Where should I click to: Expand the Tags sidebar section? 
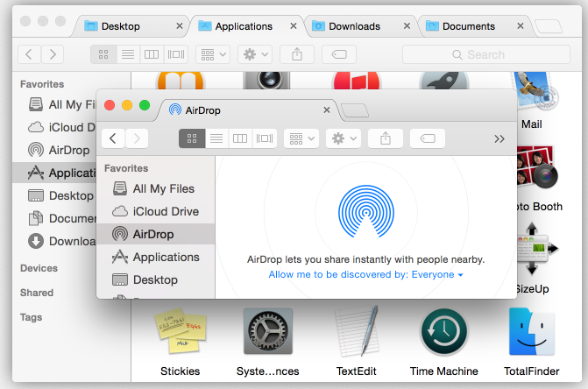pyautogui.click(x=32, y=317)
